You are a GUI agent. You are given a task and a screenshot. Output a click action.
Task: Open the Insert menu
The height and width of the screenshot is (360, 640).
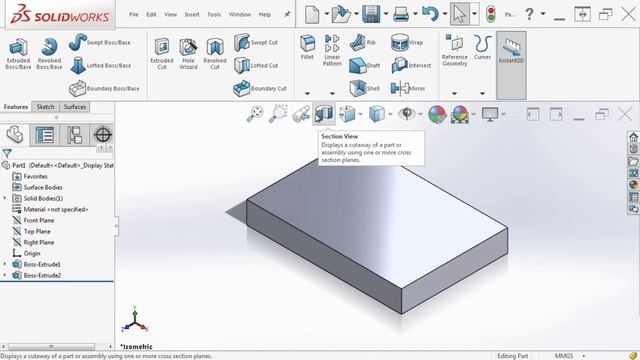click(192, 14)
